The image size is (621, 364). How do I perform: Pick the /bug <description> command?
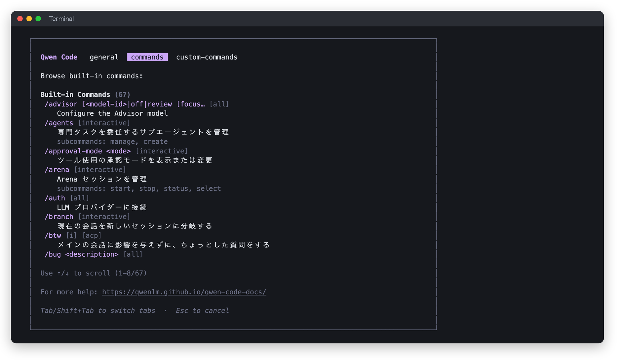coord(93,254)
